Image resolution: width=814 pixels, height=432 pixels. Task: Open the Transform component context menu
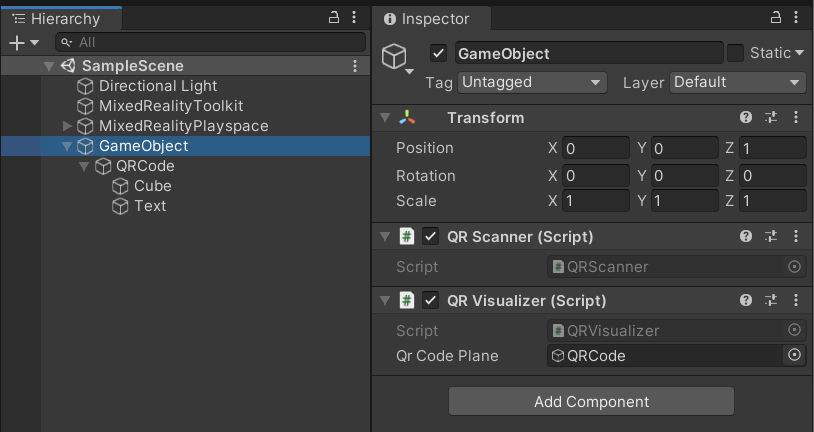tap(796, 117)
